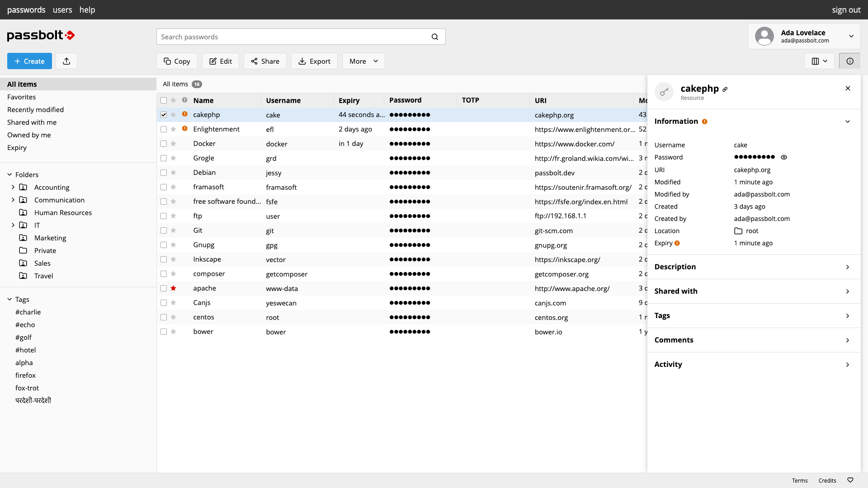868x488 pixels.
Task: Open the columns display dropdown
Action: pos(819,61)
